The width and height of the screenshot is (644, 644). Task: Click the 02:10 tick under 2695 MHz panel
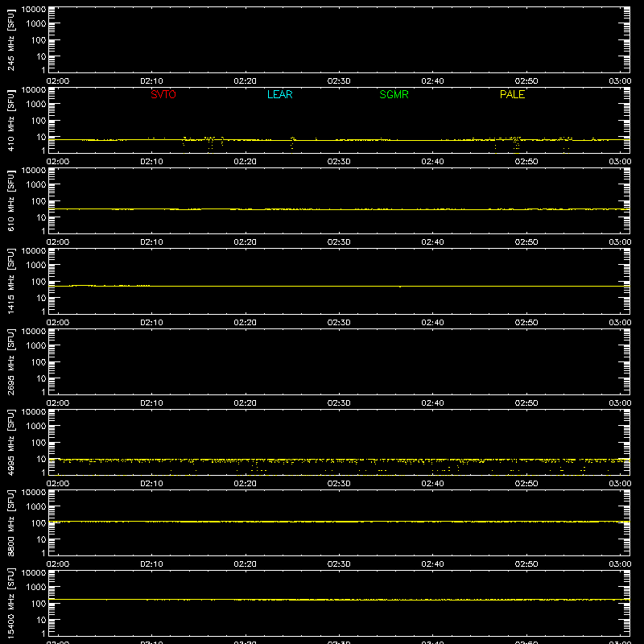(151, 403)
